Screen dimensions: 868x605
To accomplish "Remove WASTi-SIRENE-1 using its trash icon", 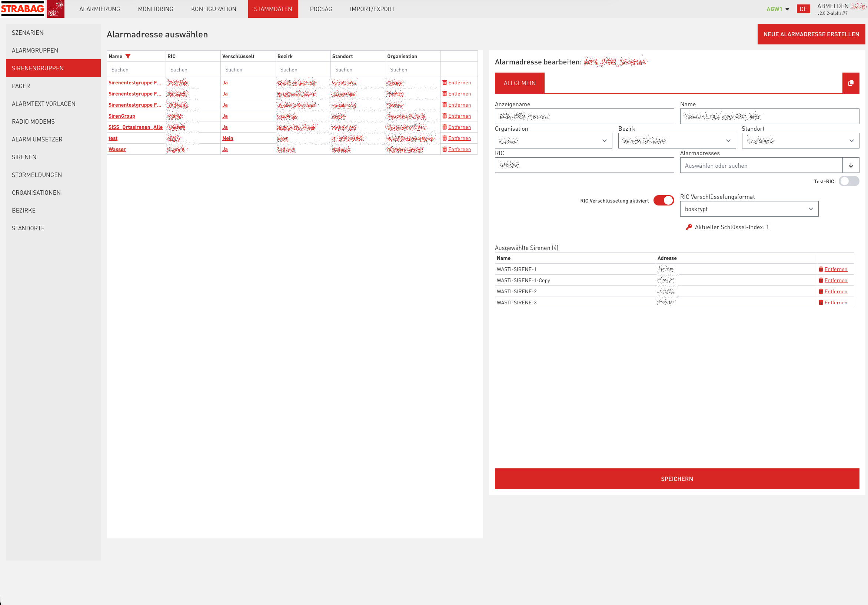I will tap(821, 269).
